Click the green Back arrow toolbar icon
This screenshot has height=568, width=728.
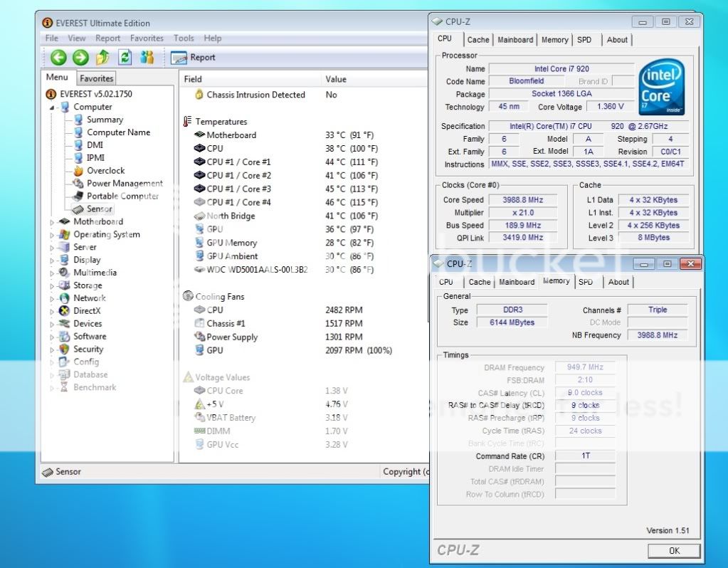58,58
